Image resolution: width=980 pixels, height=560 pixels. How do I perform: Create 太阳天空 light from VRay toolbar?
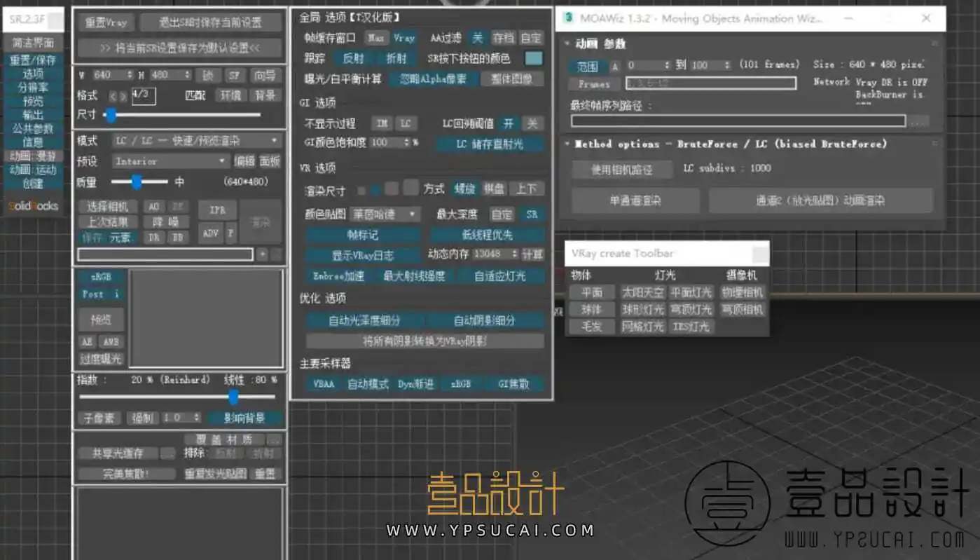pyautogui.click(x=643, y=292)
